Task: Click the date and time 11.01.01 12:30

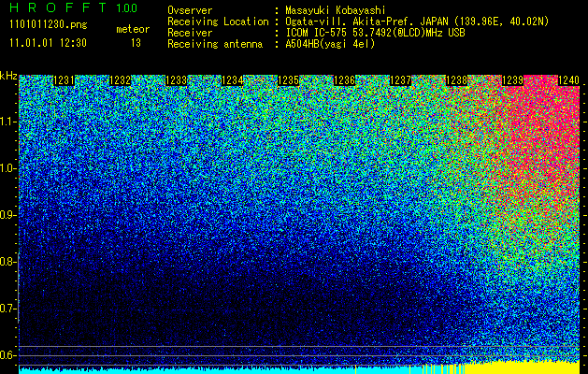Action: pos(48,43)
